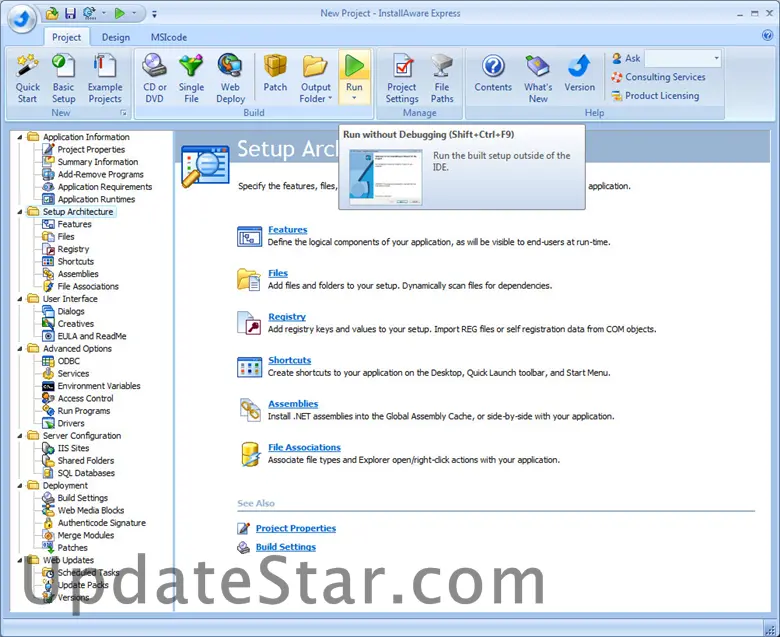Click the Files folder icon in main pane
This screenshot has height=637, width=780.
pyautogui.click(x=249, y=279)
